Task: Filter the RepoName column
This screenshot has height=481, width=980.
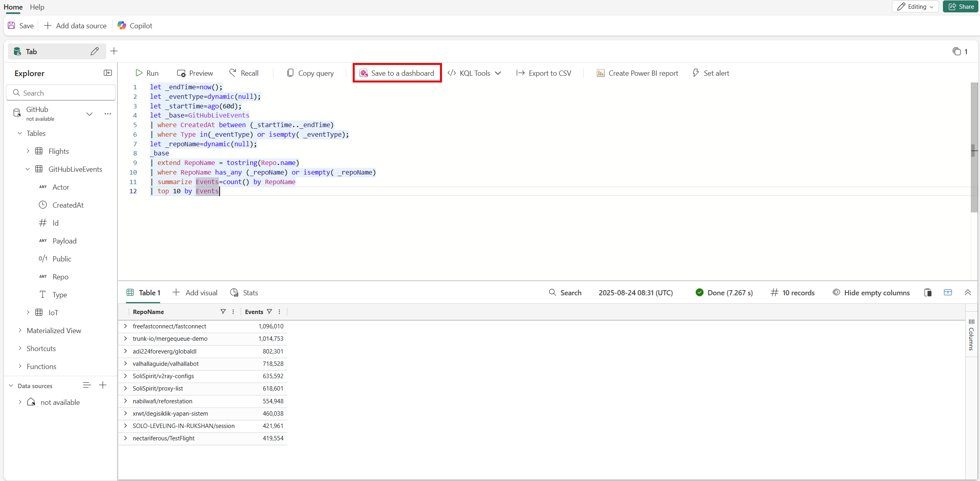Action: 223,312
